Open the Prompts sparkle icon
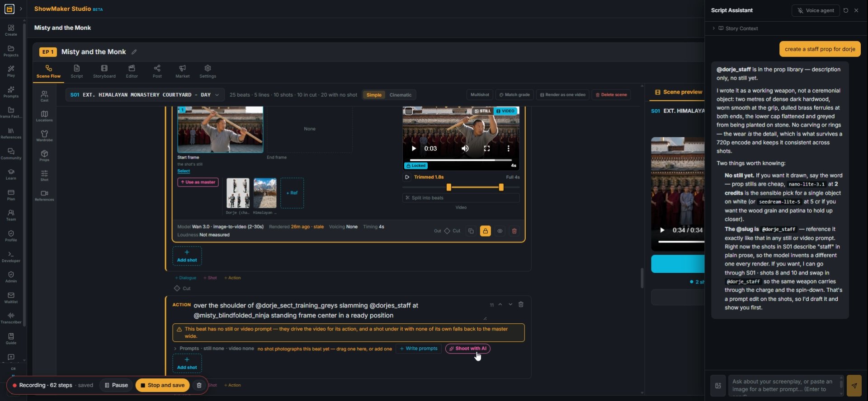Viewport: 868px width, 401px height. pos(11,92)
